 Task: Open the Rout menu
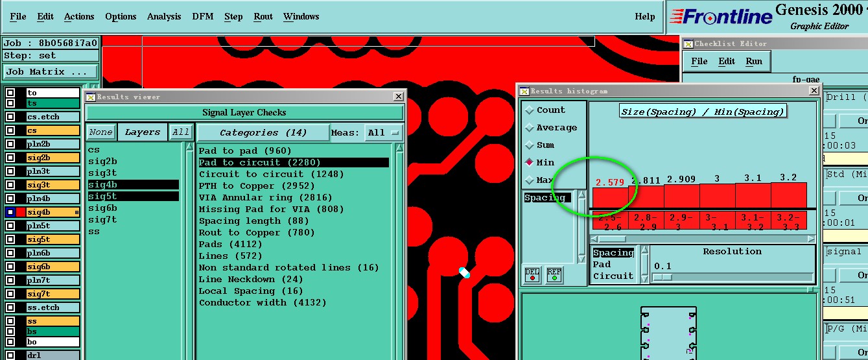263,16
